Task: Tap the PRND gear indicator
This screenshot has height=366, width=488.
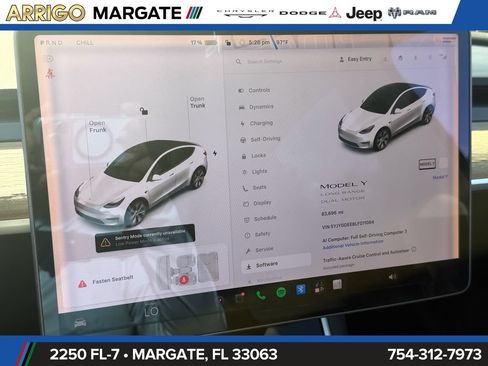Action: tap(51, 43)
